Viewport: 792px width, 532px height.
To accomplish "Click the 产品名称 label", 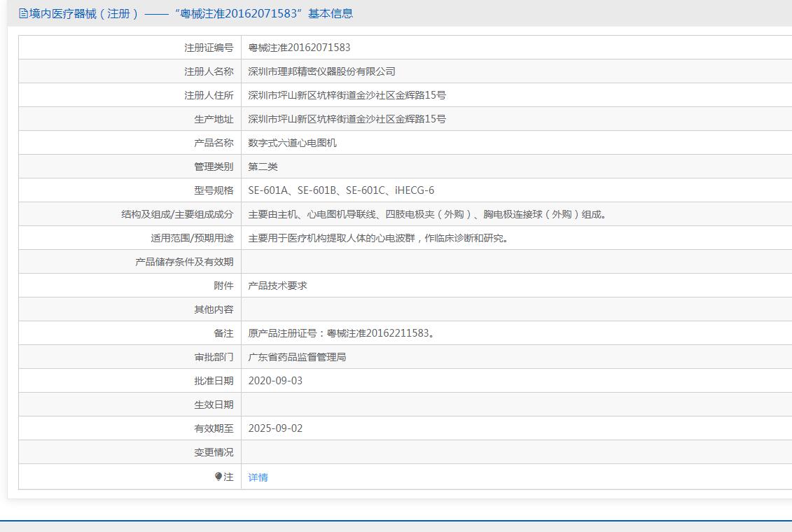I will tap(214, 143).
